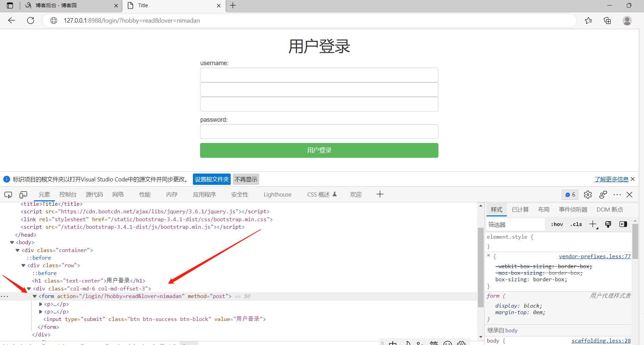
Task: Click the address bar URL
Action: (132, 21)
